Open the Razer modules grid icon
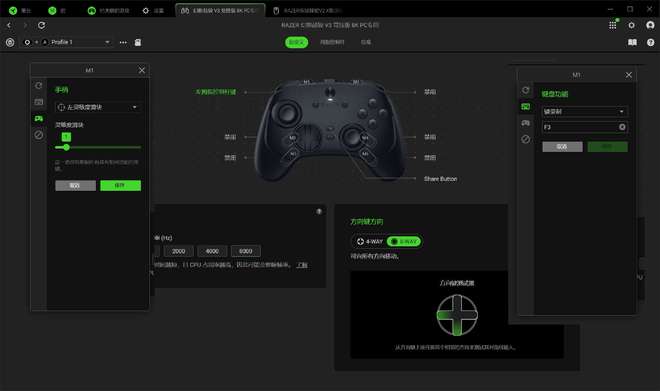660x391 pixels. coord(612,25)
